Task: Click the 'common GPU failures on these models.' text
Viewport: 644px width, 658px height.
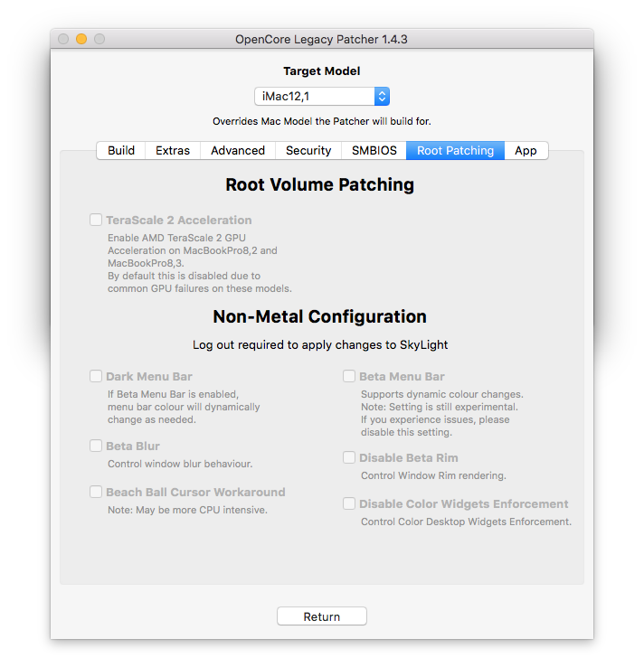Action: (x=200, y=288)
